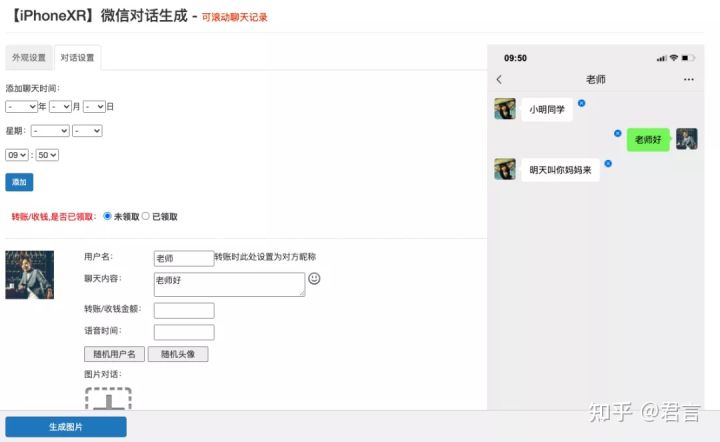Click the '可滚动聊天记录' red text
Image resolution: width=720 pixels, height=442 pixels.
(x=235, y=17)
